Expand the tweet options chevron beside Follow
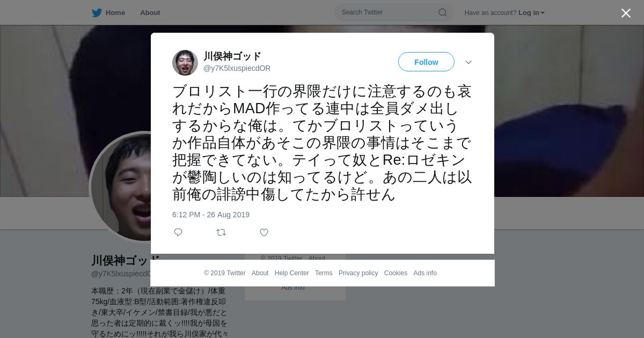Screen dimensions: 644x338 click(x=469, y=62)
